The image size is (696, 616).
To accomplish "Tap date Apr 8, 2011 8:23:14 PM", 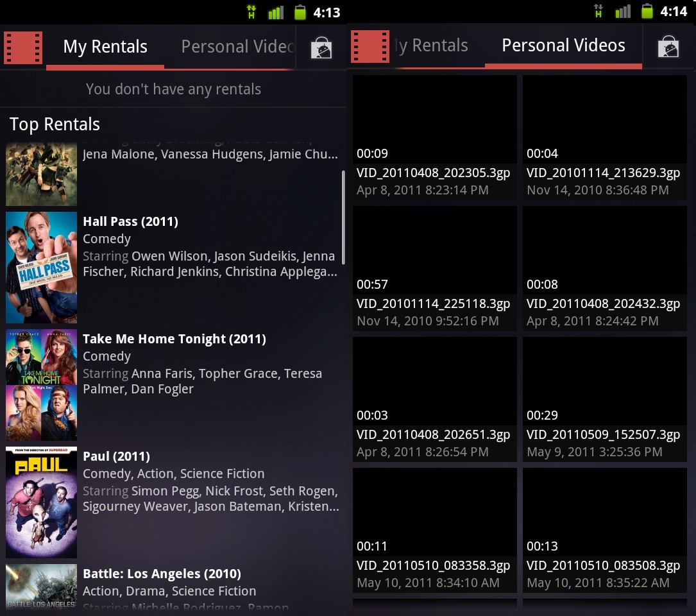I will click(x=423, y=190).
